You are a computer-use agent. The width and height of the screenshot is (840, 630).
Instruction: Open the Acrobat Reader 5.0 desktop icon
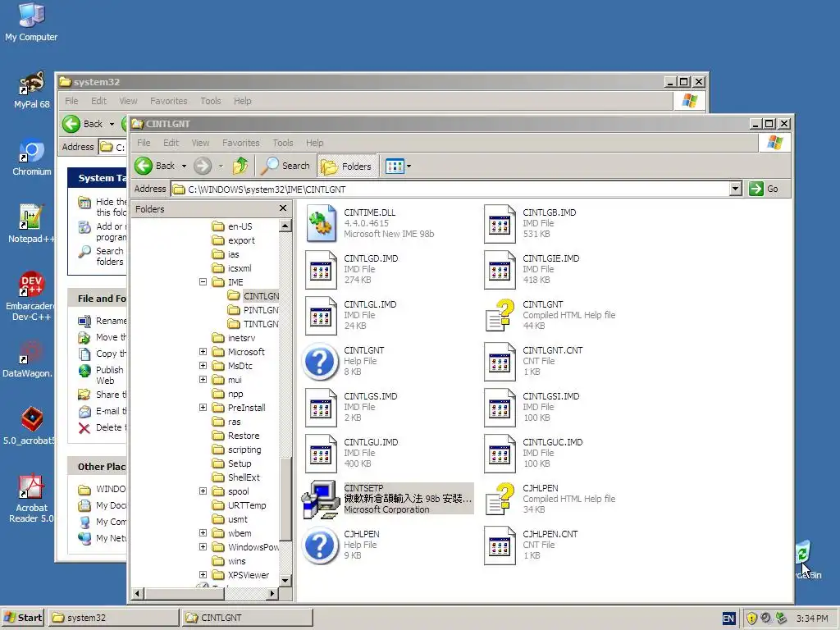click(x=31, y=498)
